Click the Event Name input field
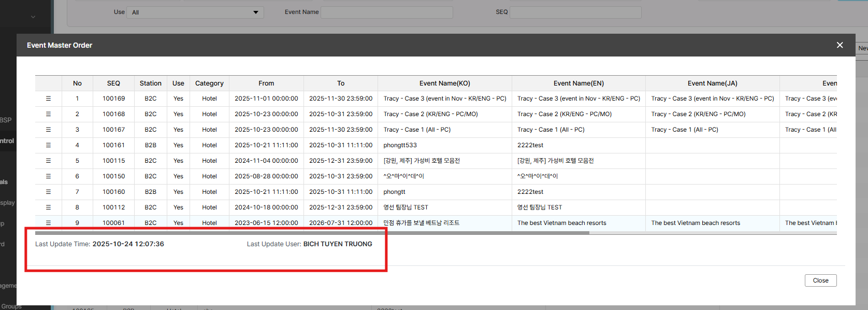Screen dimensions: 868x310 coord(386,12)
